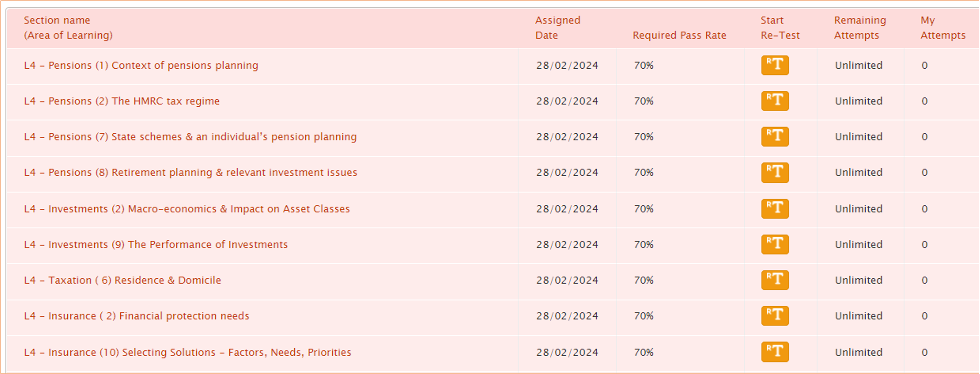This screenshot has width=980, height=374.
Task: Start re-test for Pensions (2) HMRC tax regime
Action: (775, 101)
